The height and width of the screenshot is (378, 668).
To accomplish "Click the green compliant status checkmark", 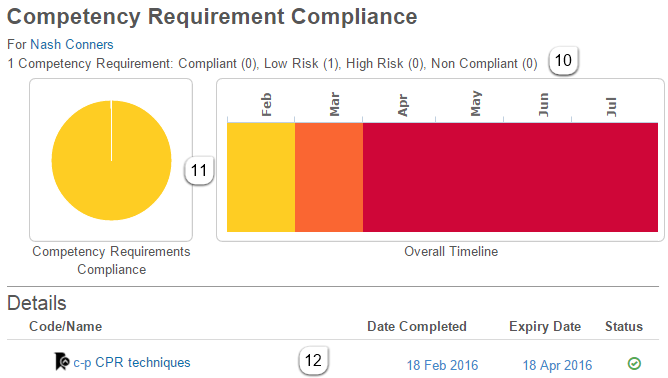I will [634, 364].
